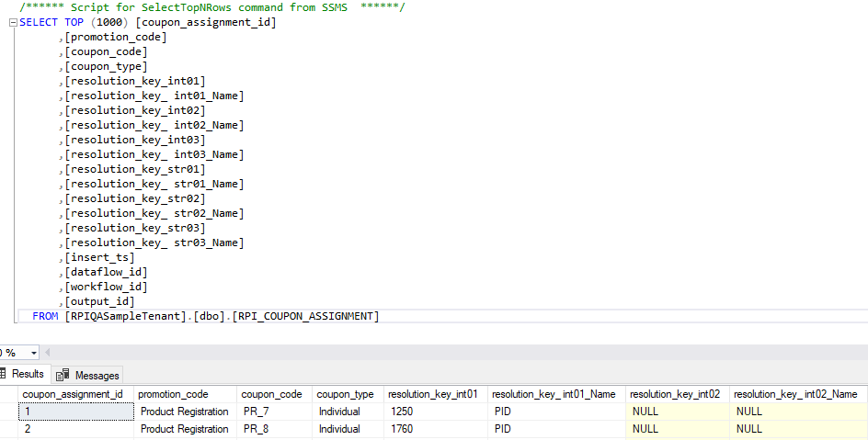The image size is (868, 440).
Task: Click the coupon_code column header
Action: pos(271,394)
